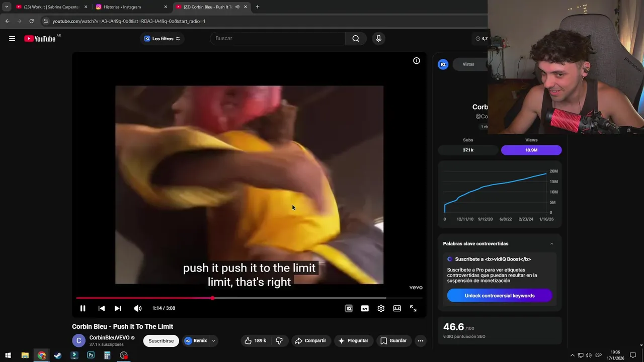Open Photoshop from the taskbar
Viewport: 644px width, 362px height.
(x=91, y=355)
